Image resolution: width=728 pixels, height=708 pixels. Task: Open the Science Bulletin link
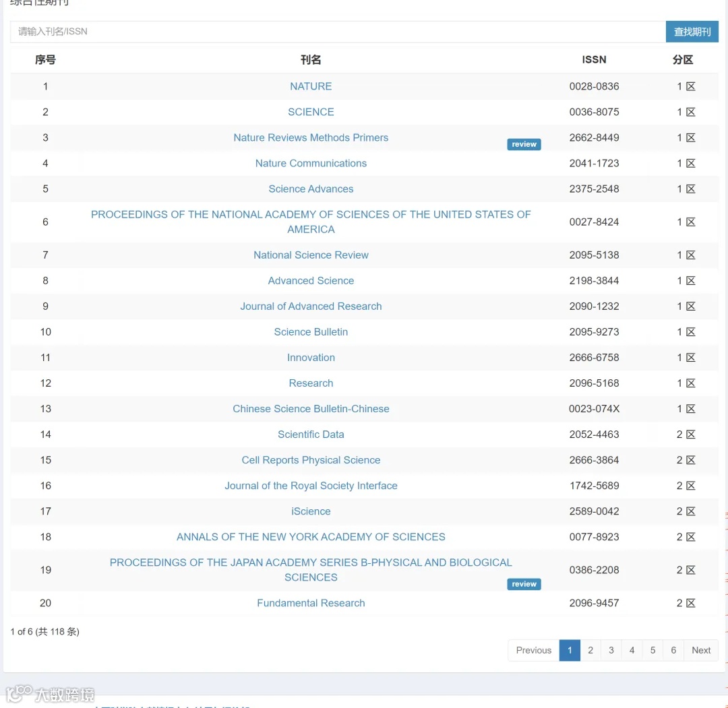click(x=311, y=331)
